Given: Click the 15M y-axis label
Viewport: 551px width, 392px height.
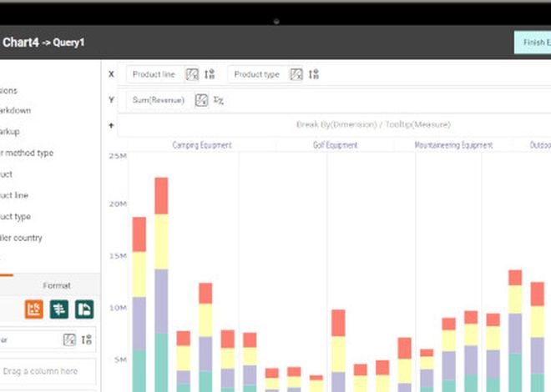Looking at the screenshot, I should [x=118, y=256].
